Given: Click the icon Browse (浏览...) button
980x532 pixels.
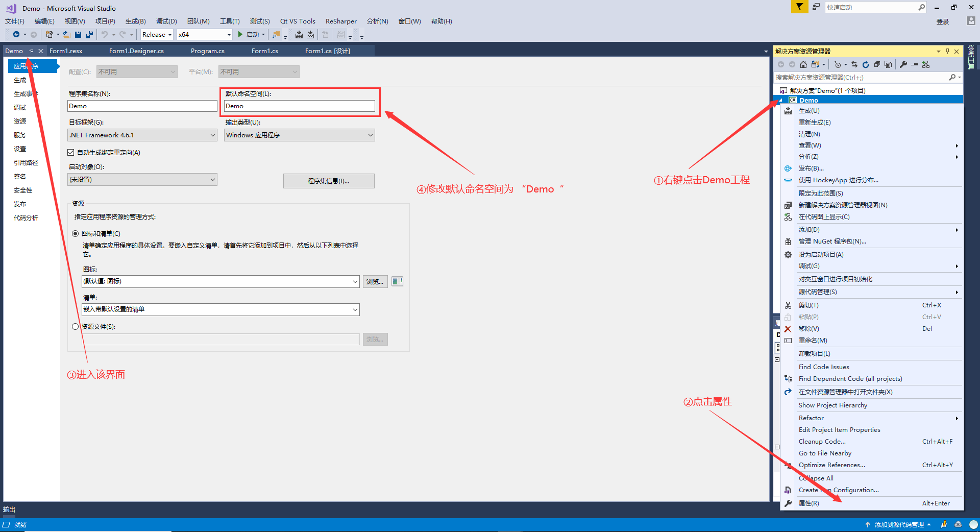Looking at the screenshot, I should tap(375, 282).
